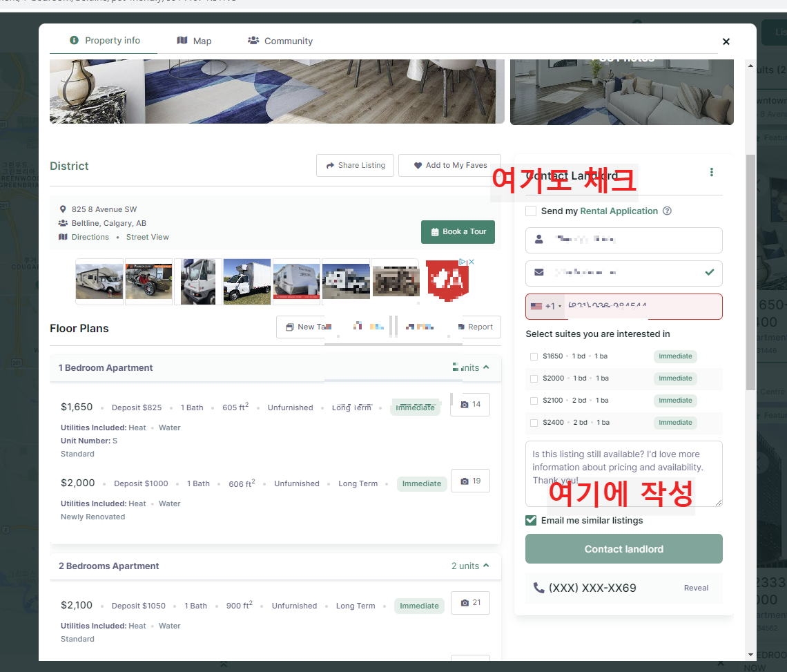Select the $2400 2 bd suite checkbox
The image size is (787, 672).
pyautogui.click(x=534, y=423)
